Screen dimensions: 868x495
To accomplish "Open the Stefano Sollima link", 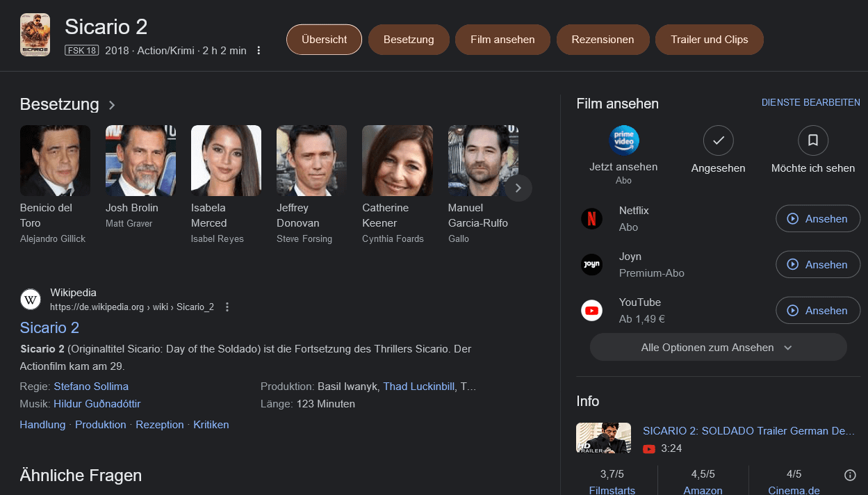I will 91,386.
